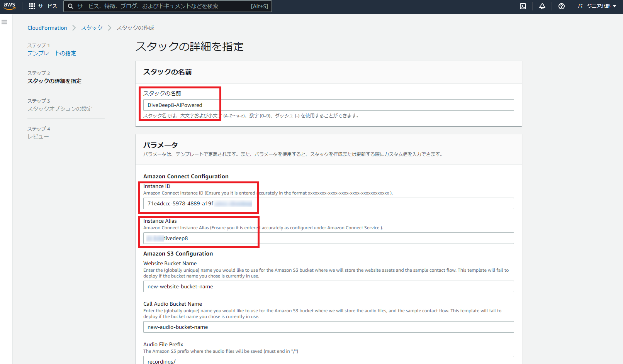Click the Call Audio Bucket Name label
This screenshot has height=364, width=623.
point(173,304)
